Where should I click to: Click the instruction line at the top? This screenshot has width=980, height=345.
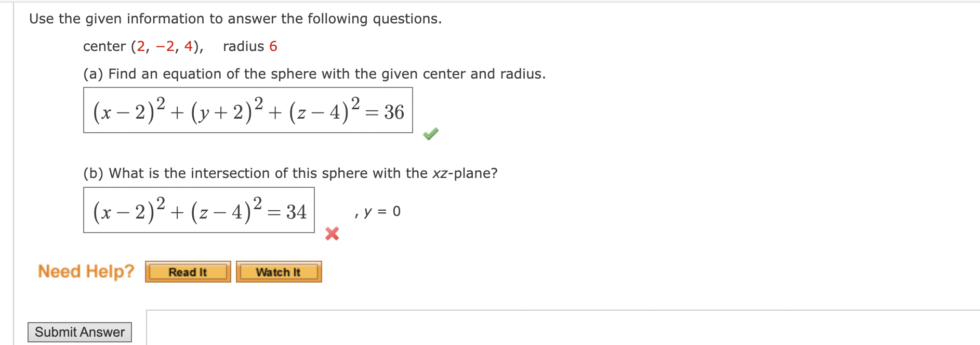pos(236,19)
